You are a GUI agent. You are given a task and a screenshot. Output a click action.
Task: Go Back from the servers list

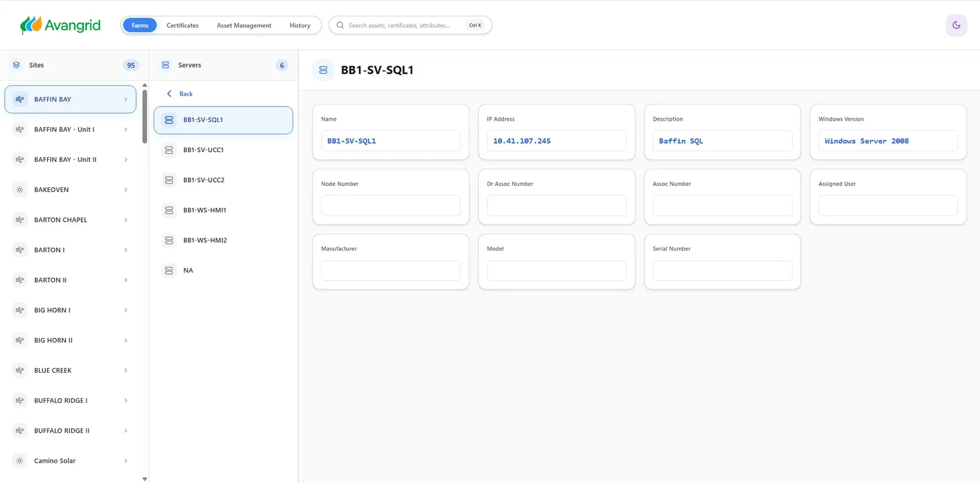click(x=179, y=94)
